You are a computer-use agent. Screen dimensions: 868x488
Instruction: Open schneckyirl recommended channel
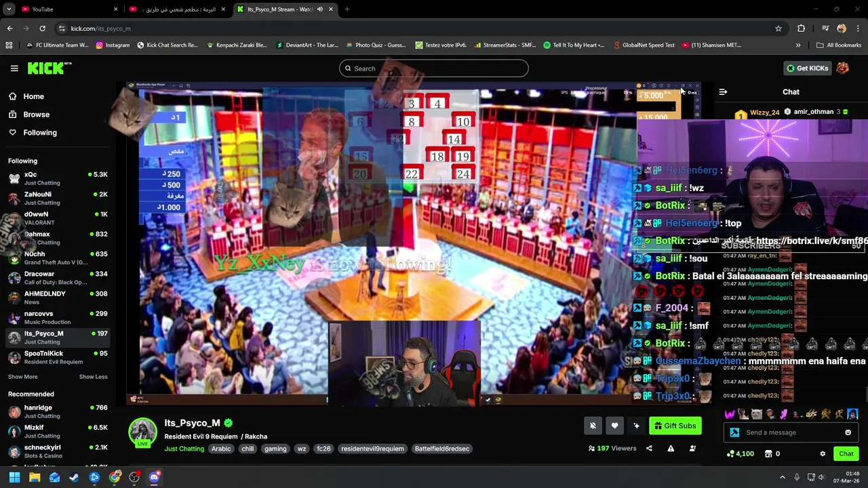(58, 451)
